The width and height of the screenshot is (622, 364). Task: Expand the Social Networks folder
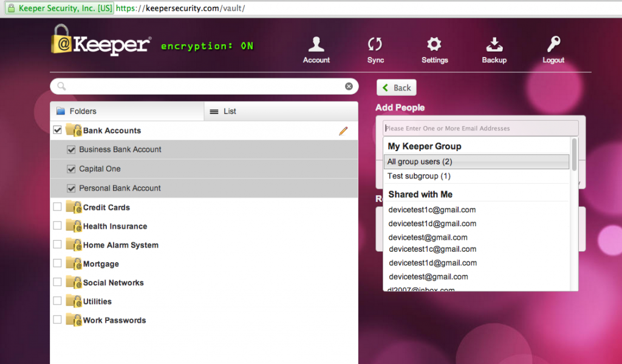coord(113,283)
